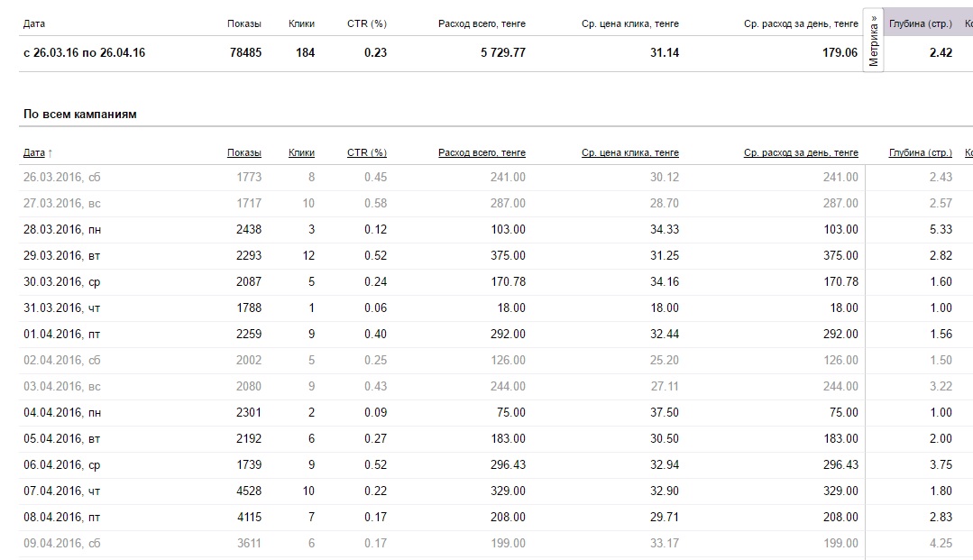973x560 pixels.
Task: Sort by Ср. расход за день header
Action: point(801,153)
